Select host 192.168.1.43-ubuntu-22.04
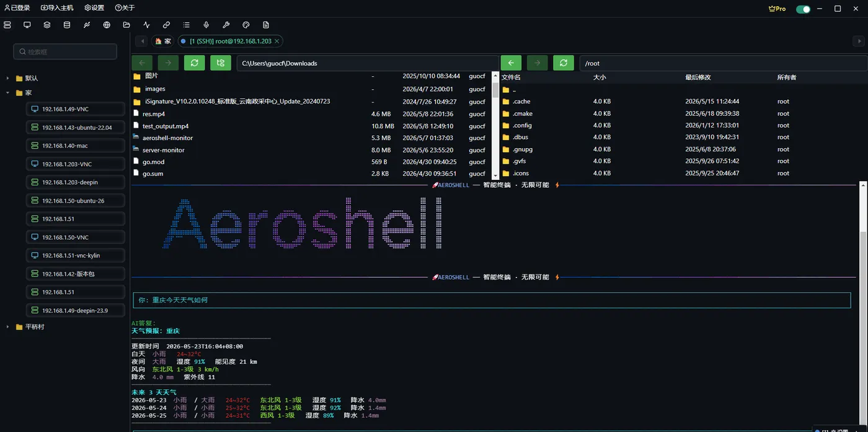Screen dimensions: 868x432 click(x=75, y=127)
